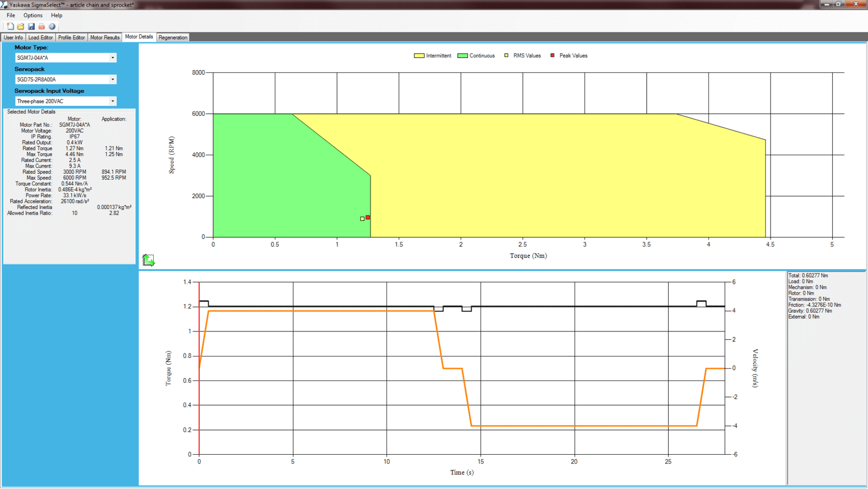Click the blue Help question mark icon

pyautogui.click(x=52, y=26)
